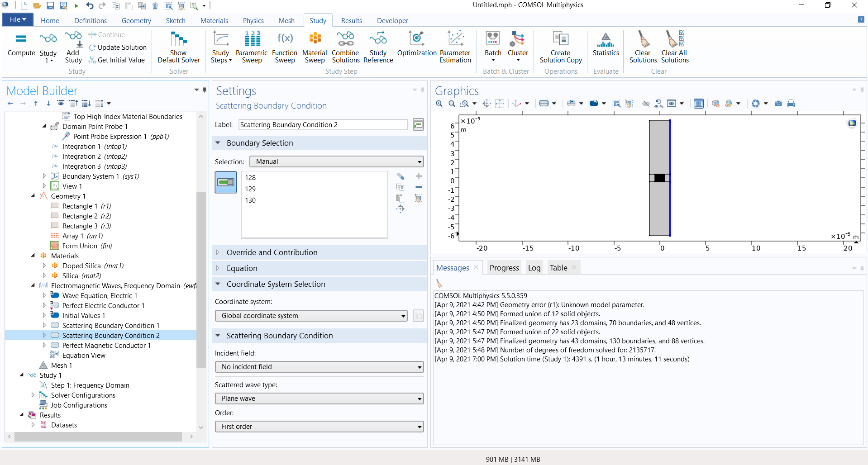The width and height of the screenshot is (868, 465).
Task: Click Show Default Solver
Action: 178,47
